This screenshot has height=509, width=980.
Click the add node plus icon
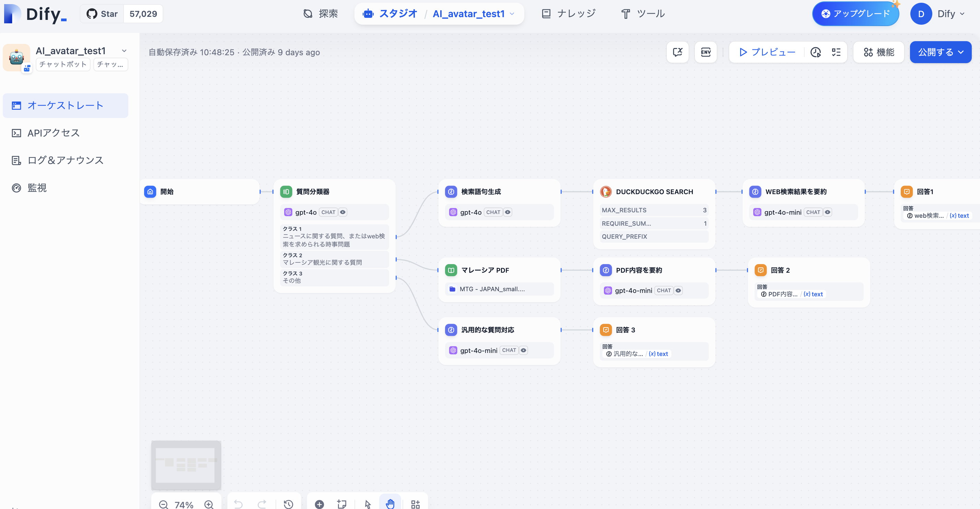319,505
